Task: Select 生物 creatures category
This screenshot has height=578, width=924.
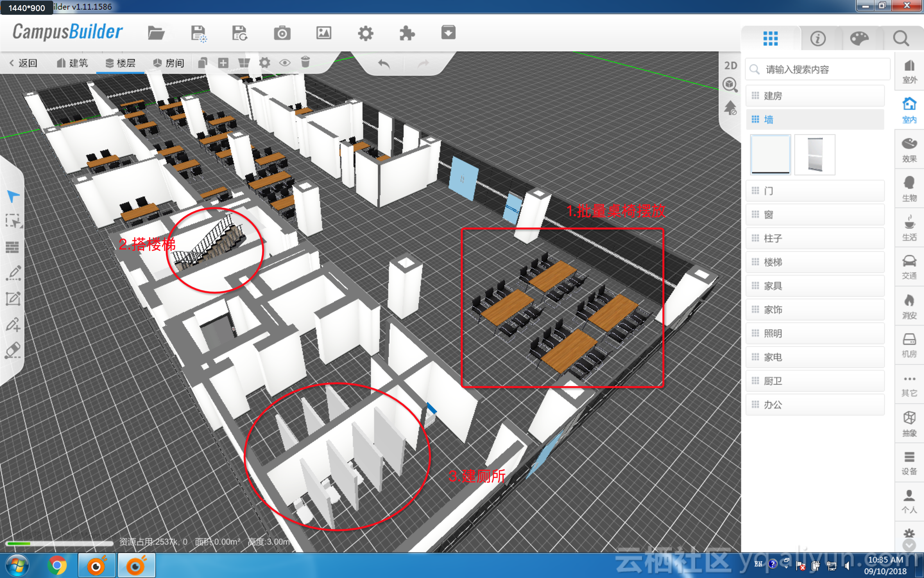Action: 909,189
